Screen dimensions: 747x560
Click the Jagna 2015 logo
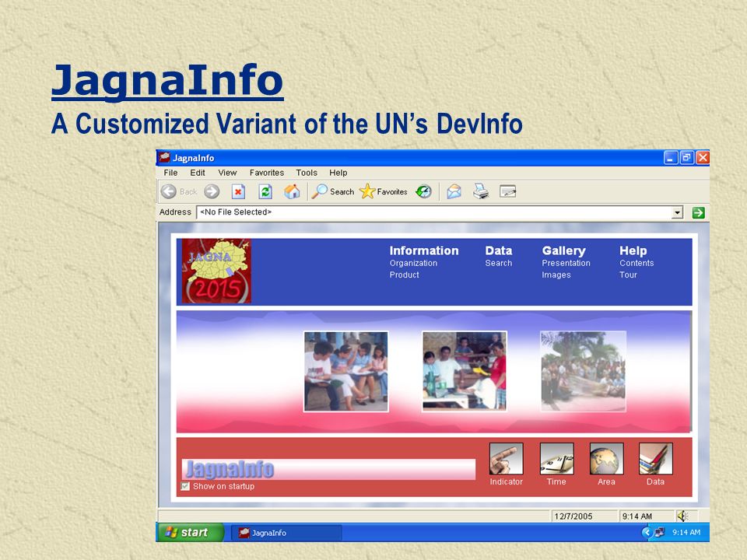click(216, 271)
